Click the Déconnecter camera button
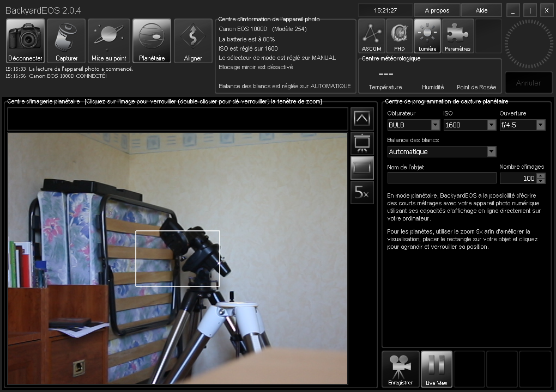The image size is (556, 392). click(25, 41)
